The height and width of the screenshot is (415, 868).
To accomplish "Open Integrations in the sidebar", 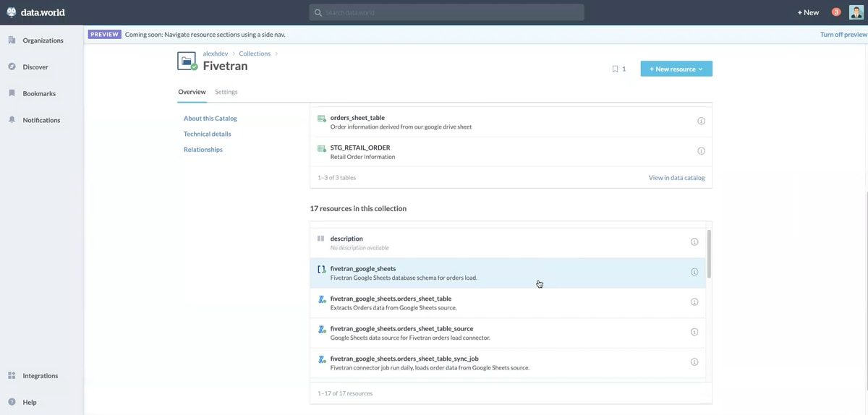I will [42, 376].
